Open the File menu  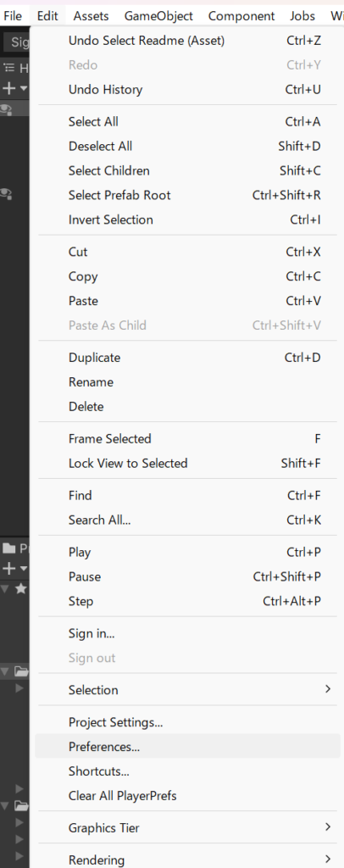[13, 16]
